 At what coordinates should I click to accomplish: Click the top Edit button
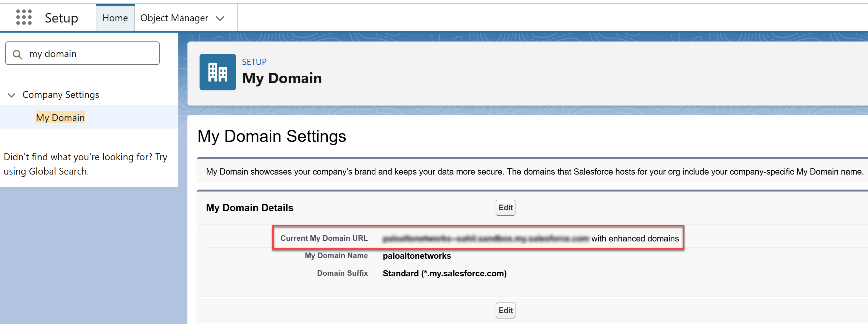(x=505, y=208)
